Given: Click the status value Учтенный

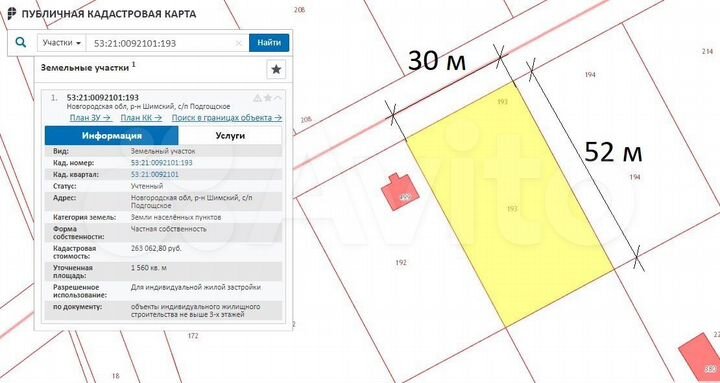Looking at the screenshot, I should (147, 186).
